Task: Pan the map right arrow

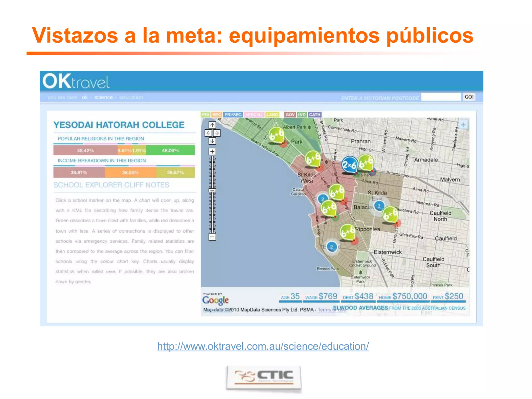Action: pyautogui.click(x=217, y=133)
